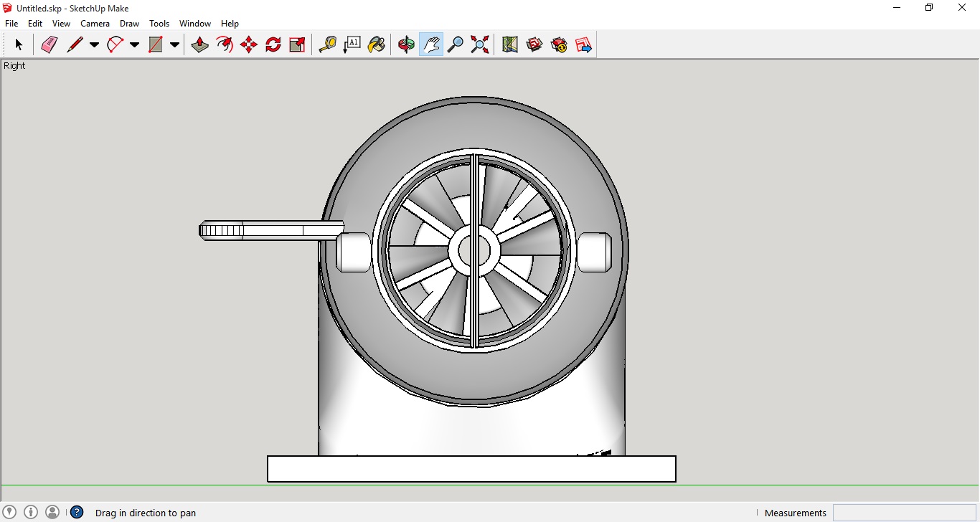Open the Camera menu
Viewport: 980px width, 522px height.
pyautogui.click(x=95, y=24)
